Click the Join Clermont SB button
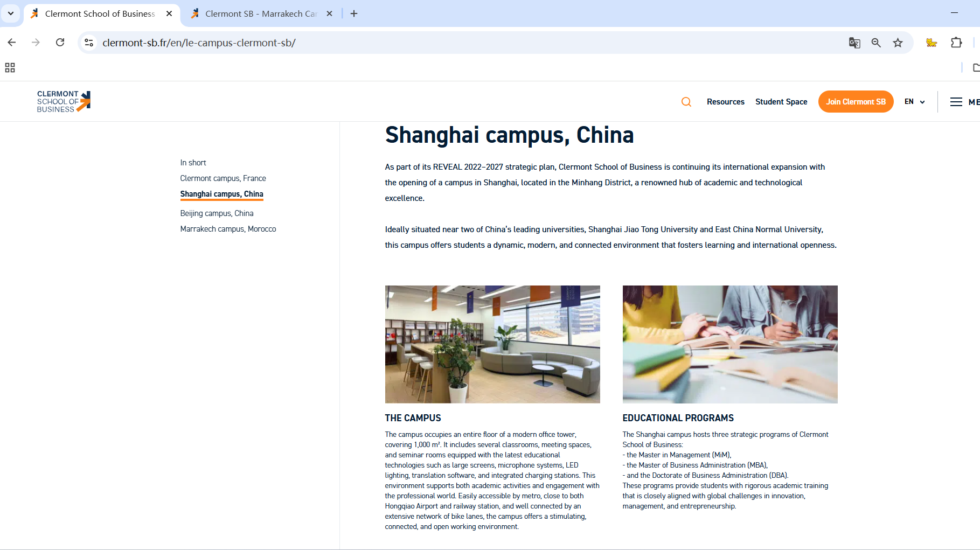Image resolution: width=980 pixels, height=550 pixels. tap(856, 102)
